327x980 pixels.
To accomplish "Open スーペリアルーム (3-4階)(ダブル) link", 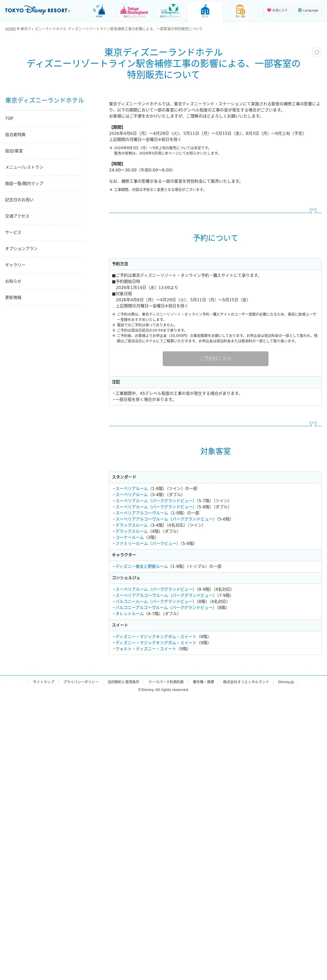I will coord(131,495).
